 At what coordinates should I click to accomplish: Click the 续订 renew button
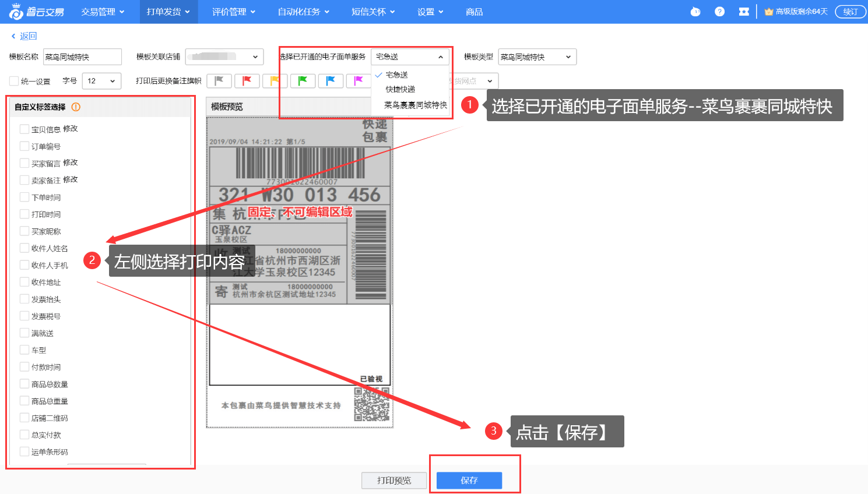click(x=851, y=12)
